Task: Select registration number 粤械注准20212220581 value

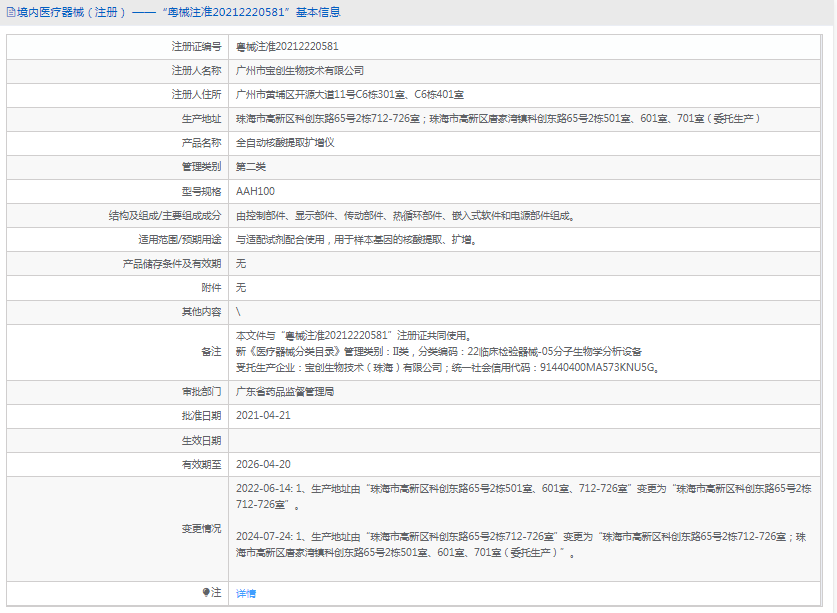Action: coord(287,46)
